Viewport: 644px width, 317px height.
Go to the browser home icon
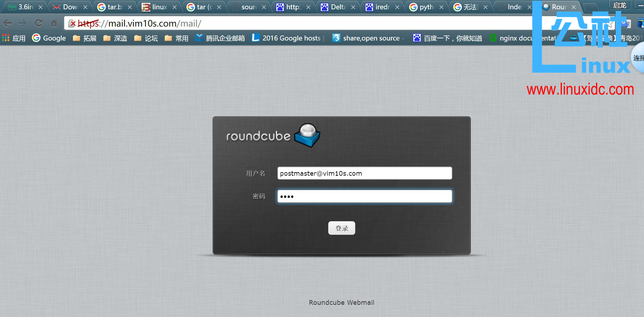click(x=54, y=24)
